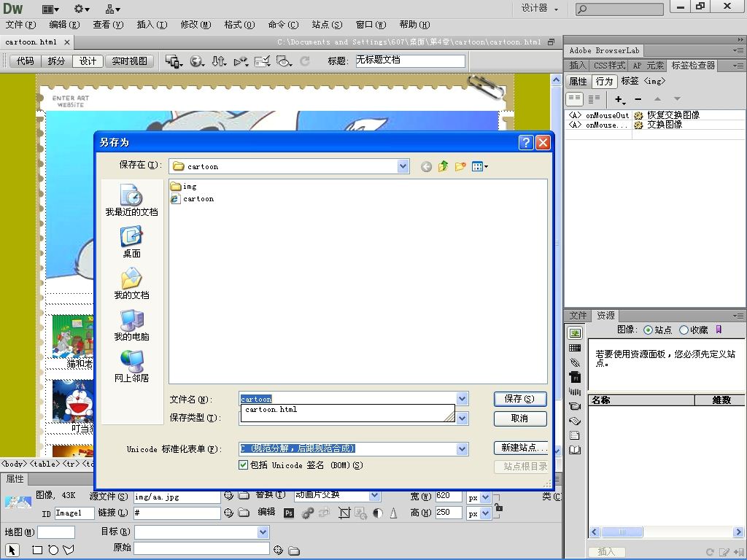Select the polygon hotspot tool
747x560 pixels.
[x=69, y=550]
